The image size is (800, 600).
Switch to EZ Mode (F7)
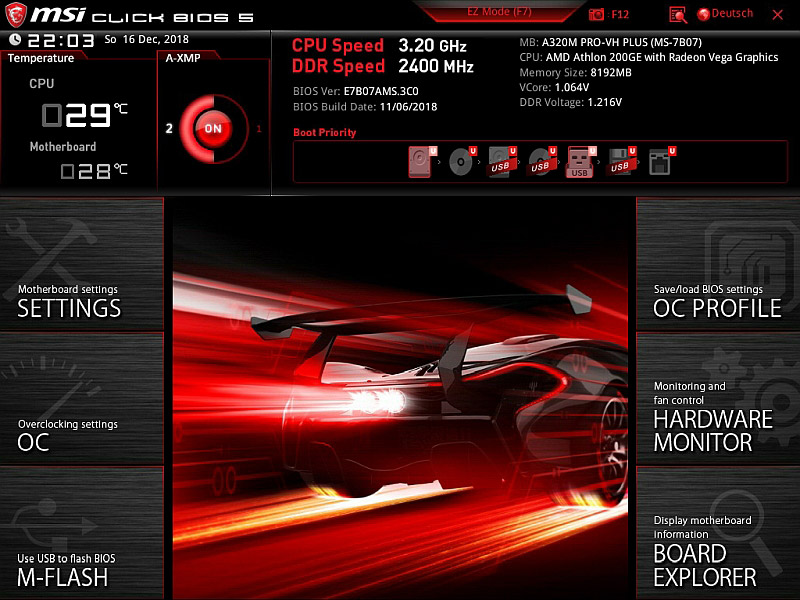coord(499,12)
